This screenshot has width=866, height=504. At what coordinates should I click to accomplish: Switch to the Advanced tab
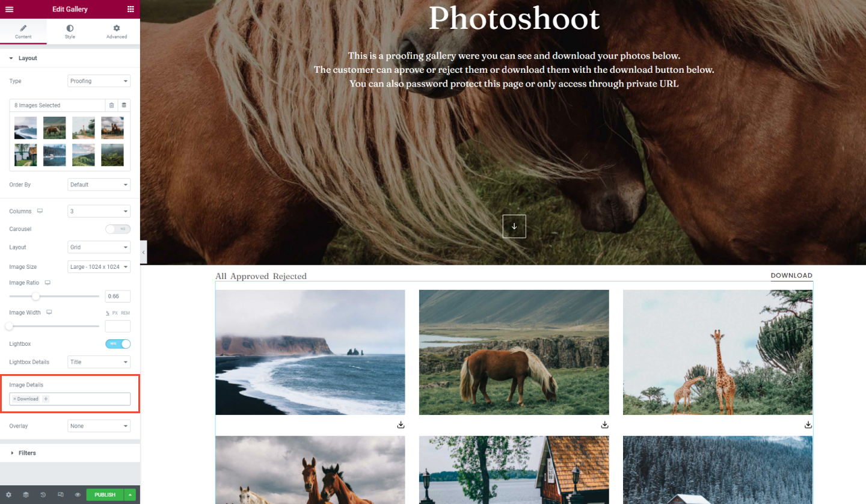[x=117, y=32]
